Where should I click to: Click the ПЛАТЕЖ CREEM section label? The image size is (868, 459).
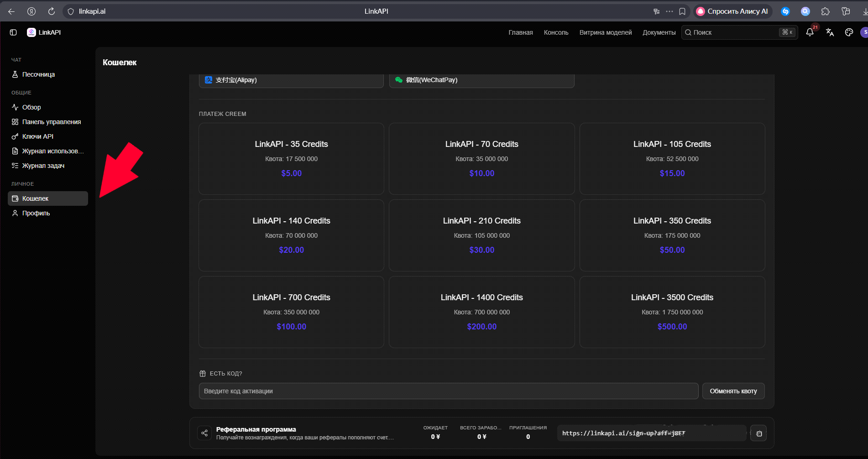point(223,114)
